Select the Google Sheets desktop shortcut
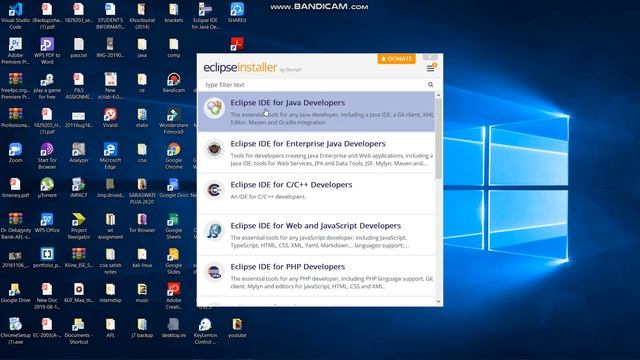640x360 pixels. 174,226
